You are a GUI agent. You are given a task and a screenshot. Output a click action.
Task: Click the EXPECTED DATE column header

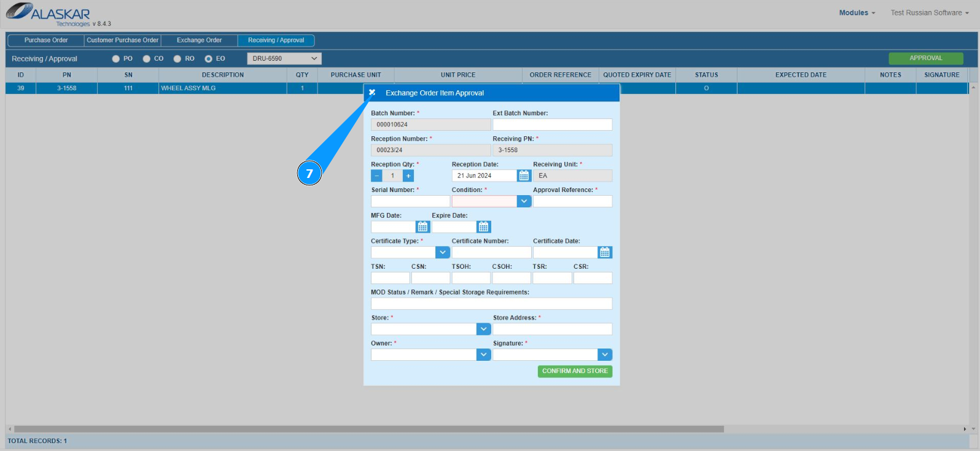[x=801, y=75]
